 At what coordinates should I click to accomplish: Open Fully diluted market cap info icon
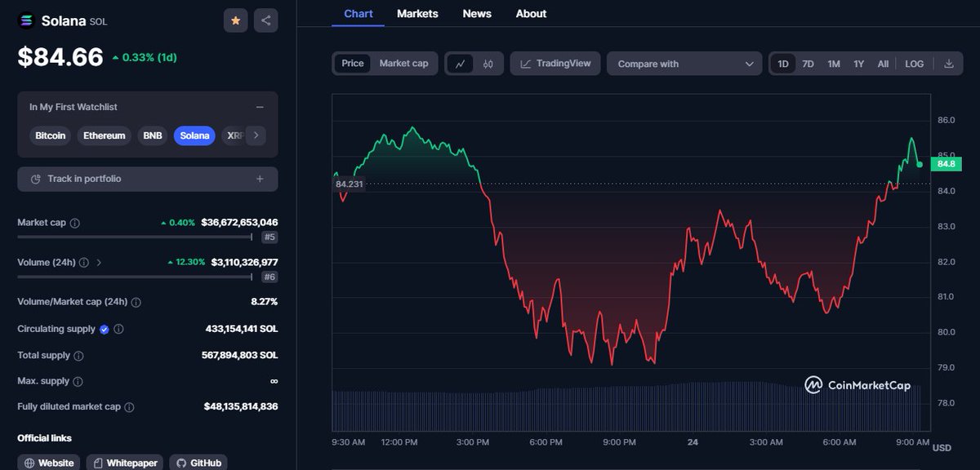pyautogui.click(x=129, y=406)
